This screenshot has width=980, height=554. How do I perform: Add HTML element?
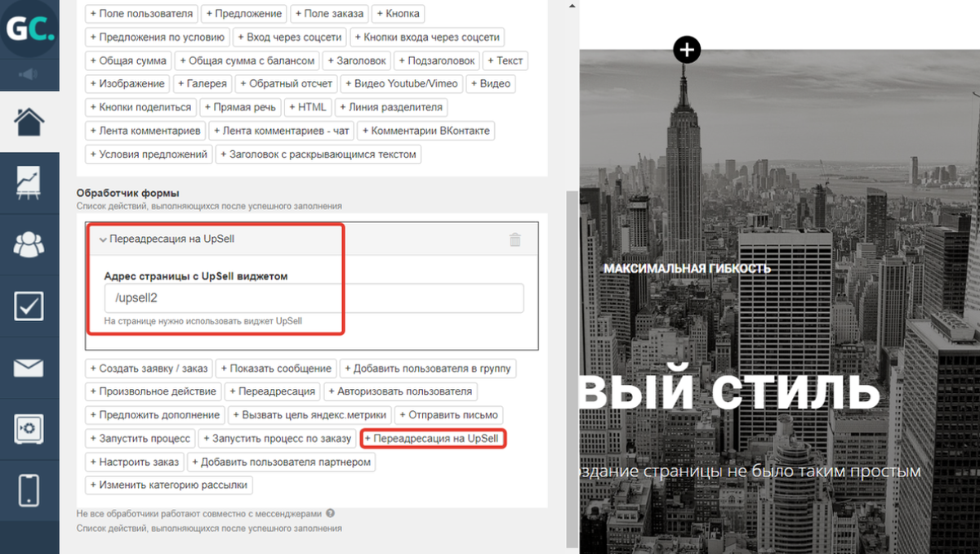[307, 107]
